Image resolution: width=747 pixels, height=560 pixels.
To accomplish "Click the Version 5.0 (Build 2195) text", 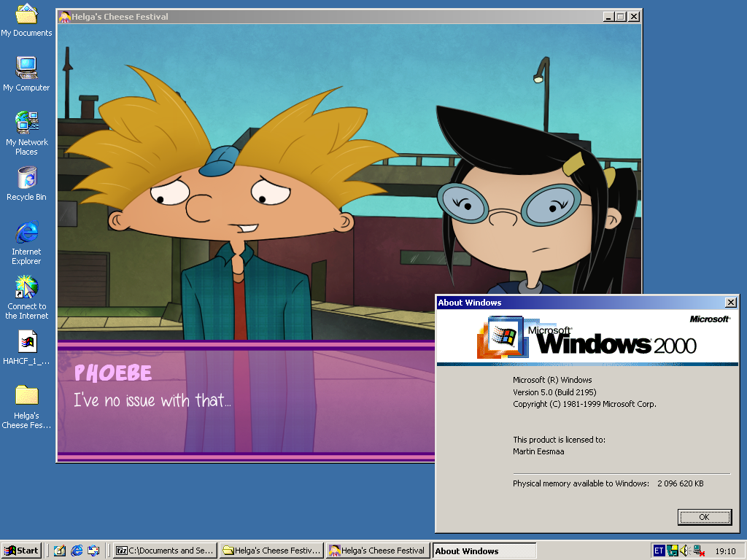I will pos(554,392).
